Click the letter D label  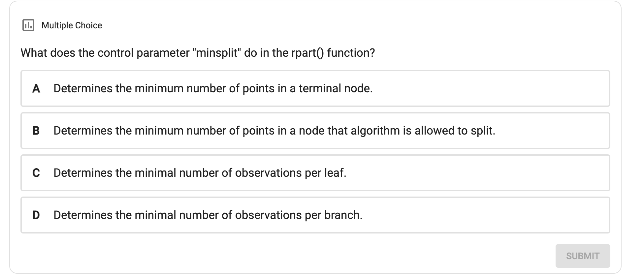[36, 215]
